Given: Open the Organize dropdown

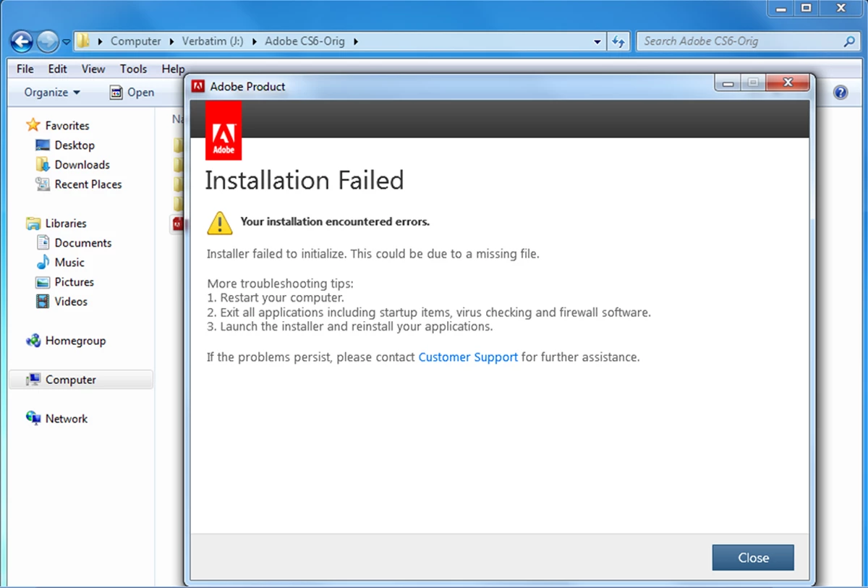Looking at the screenshot, I should point(52,92).
